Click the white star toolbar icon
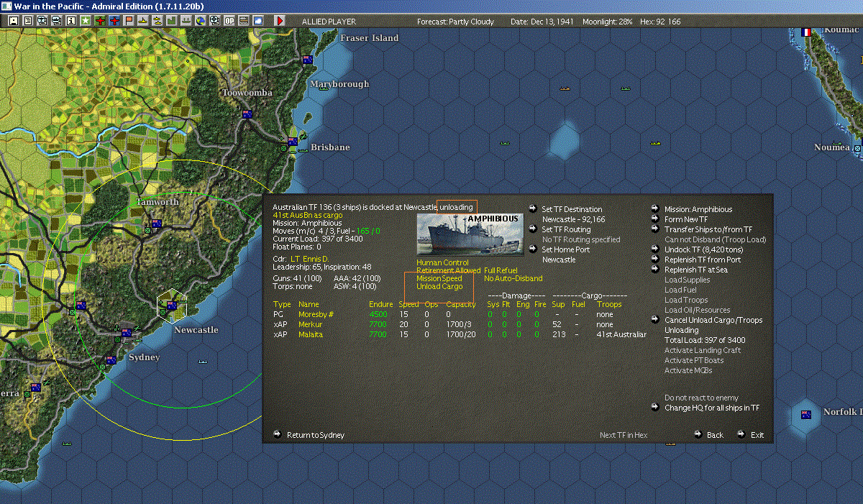 [x=86, y=22]
